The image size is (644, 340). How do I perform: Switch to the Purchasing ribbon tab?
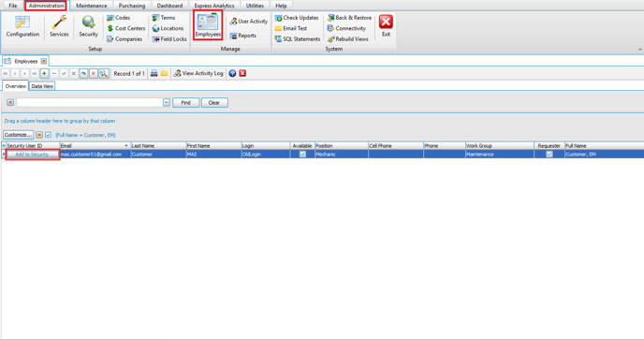[x=132, y=6]
